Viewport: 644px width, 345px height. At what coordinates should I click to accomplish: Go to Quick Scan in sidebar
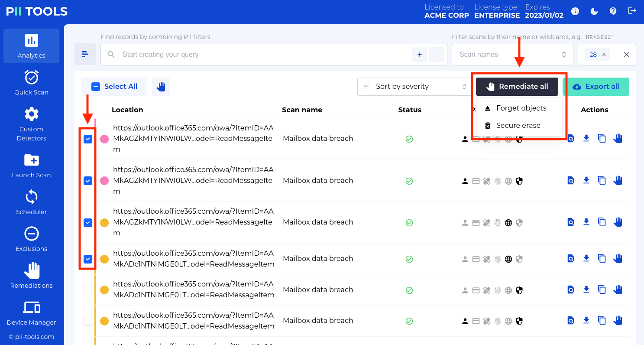(x=32, y=83)
